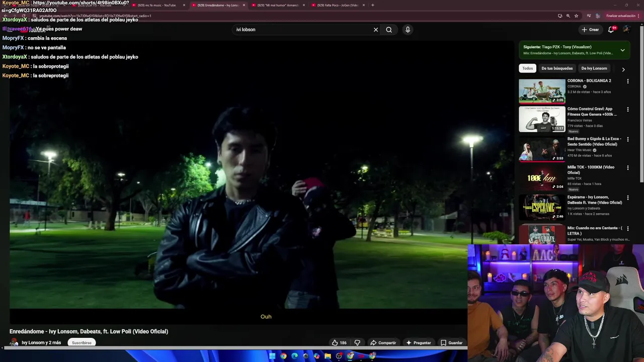Subscribe with the Suscribirse button
Viewport: 644px width, 362px height.
tap(82, 343)
